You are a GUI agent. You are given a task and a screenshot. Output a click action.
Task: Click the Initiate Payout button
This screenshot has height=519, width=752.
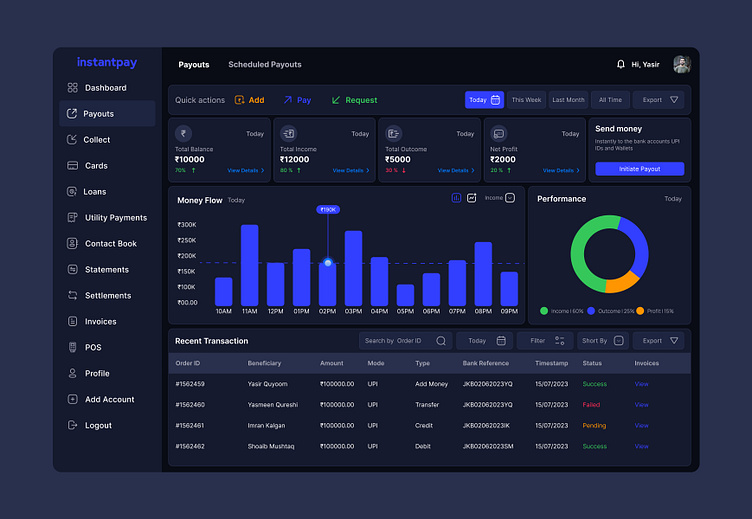coord(639,169)
